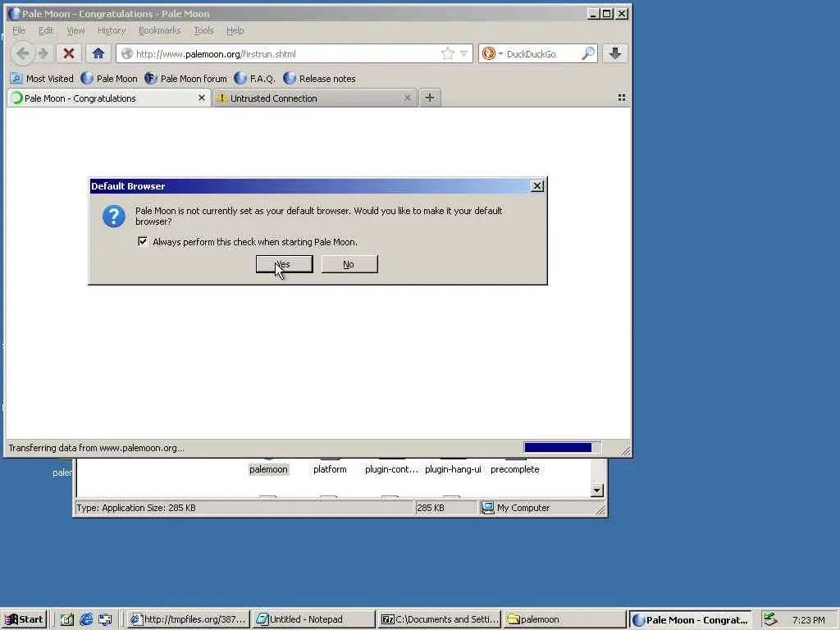Maximize the Pale Moon window
This screenshot has width=840, height=630.
(606, 14)
